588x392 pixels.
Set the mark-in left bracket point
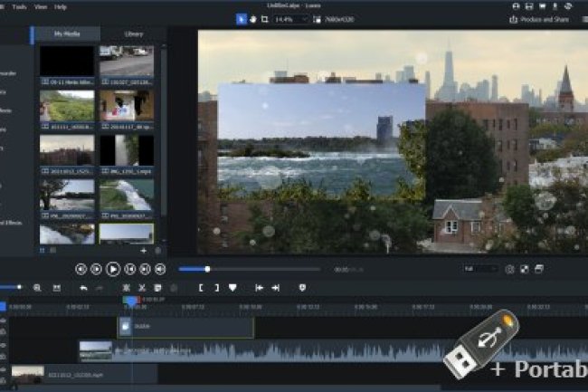(x=201, y=288)
